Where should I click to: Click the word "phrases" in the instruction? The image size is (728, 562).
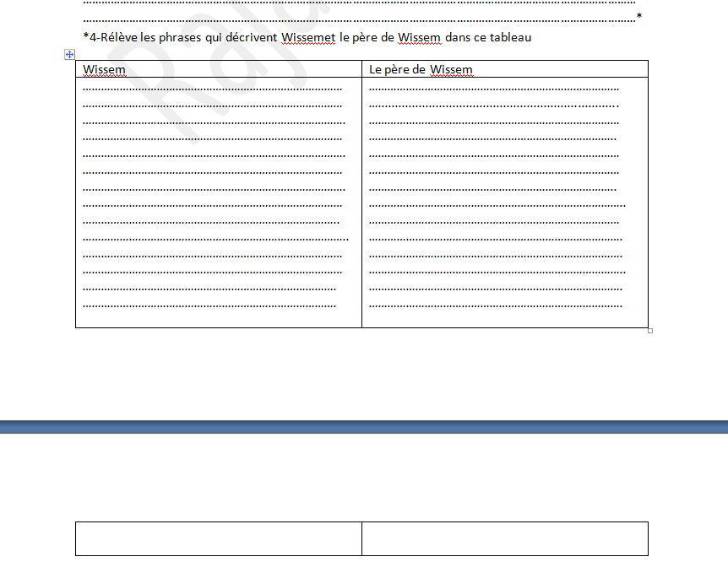tap(180, 38)
